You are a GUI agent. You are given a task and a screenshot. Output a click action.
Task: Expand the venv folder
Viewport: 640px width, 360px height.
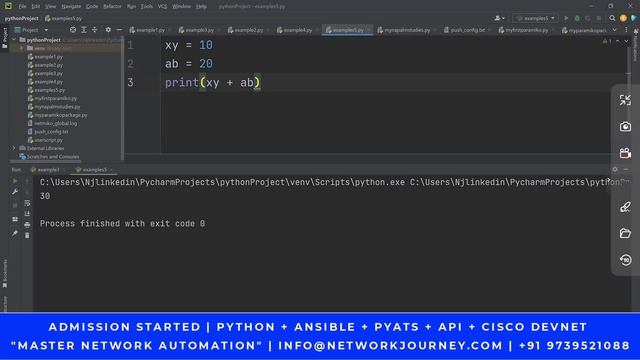22,48
